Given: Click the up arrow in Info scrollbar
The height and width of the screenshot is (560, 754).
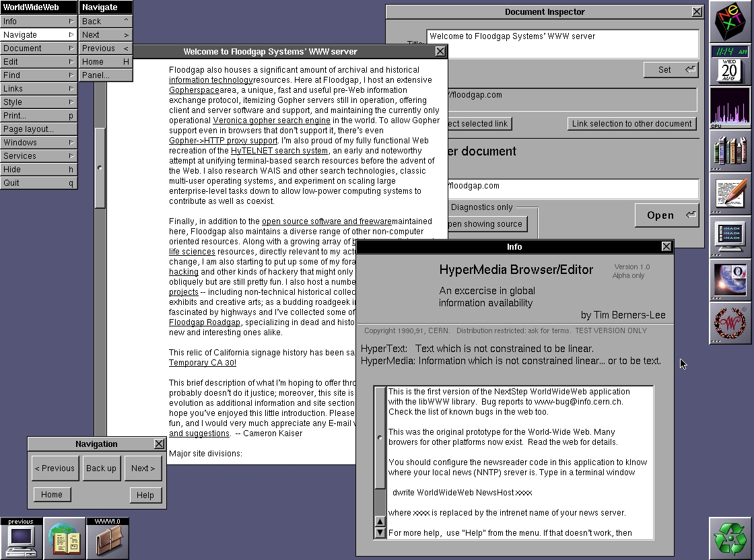Looking at the screenshot, I should pyautogui.click(x=380, y=522).
